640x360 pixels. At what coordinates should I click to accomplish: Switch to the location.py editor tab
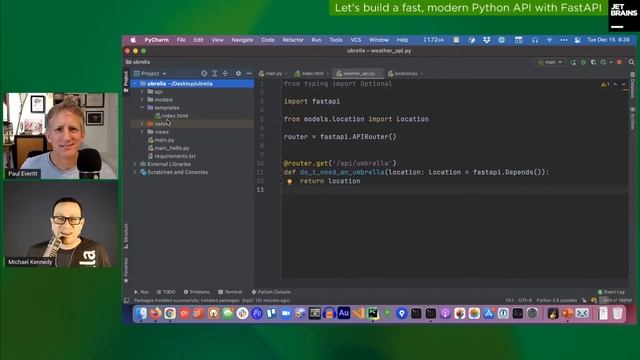[x=404, y=73]
